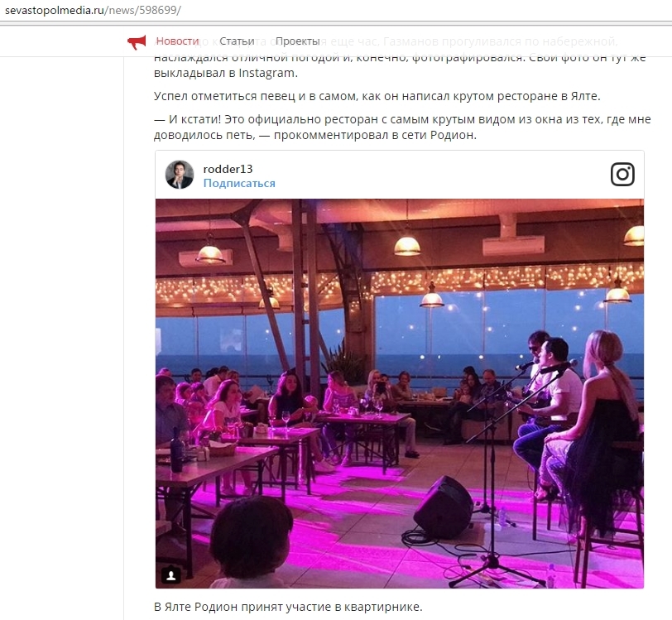
Task: Click the quote starting with И кстати
Action: [x=402, y=127]
